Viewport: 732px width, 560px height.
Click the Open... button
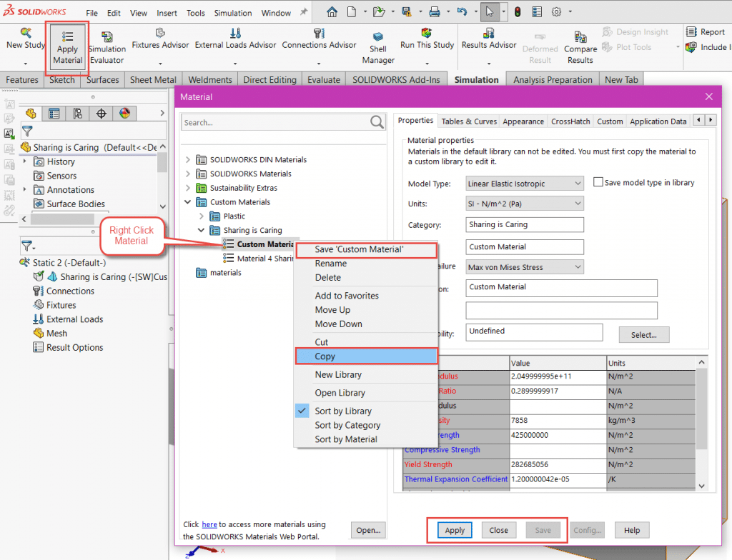click(x=368, y=530)
